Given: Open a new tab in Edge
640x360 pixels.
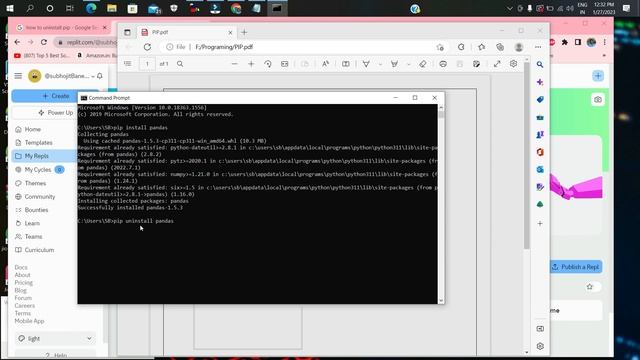Looking at the screenshot, I should coord(244,32).
